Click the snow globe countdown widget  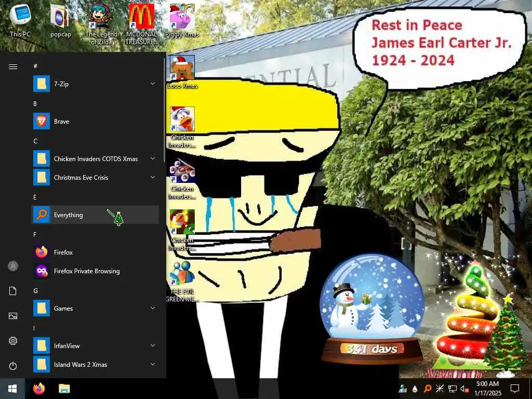(x=372, y=309)
